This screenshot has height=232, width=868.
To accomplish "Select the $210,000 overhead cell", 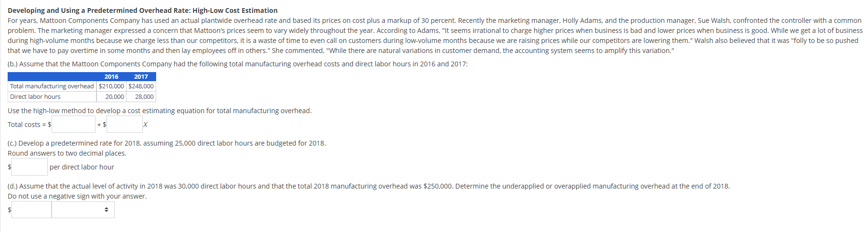I will pyautogui.click(x=111, y=86).
